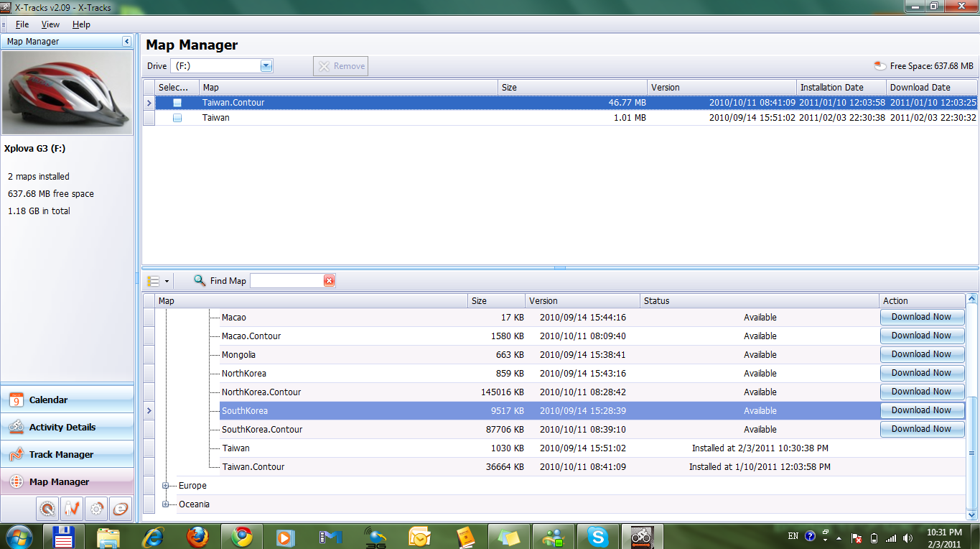Image resolution: width=980 pixels, height=549 pixels.
Task: Download Now for Mongolia map
Action: click(x=921, y=354)
